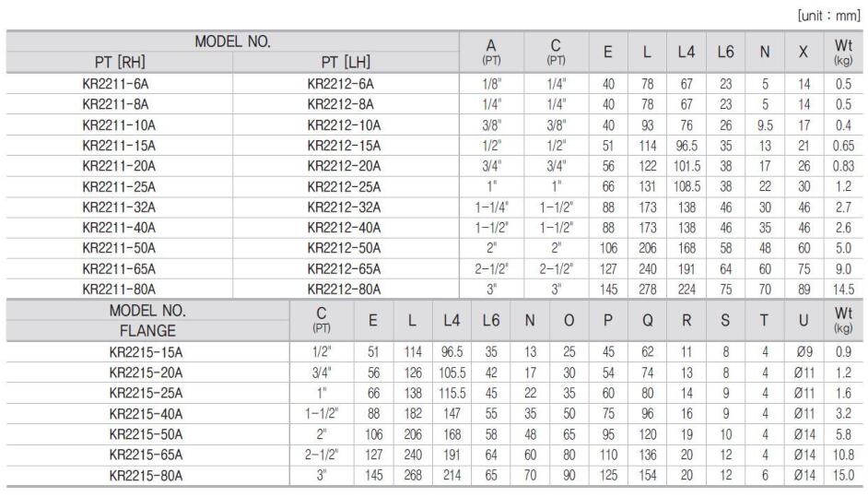This screenshot has height=497, width=868.
Task: Select weight value 14.5 for KR2211-80A
Action: pyautogui.click(x=843, y=290)
